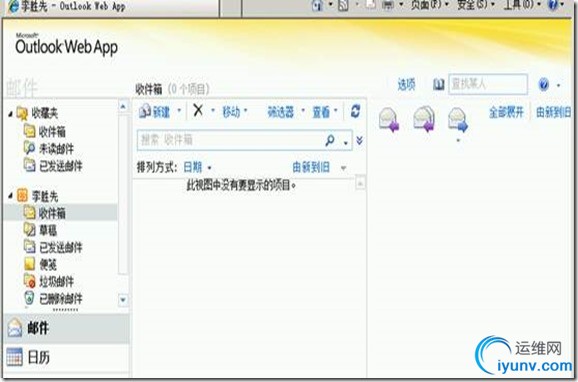Viewport: 578px width, 382px height.
Task: Open the 移动 move dropdown
Action: [x=234, y=111]
